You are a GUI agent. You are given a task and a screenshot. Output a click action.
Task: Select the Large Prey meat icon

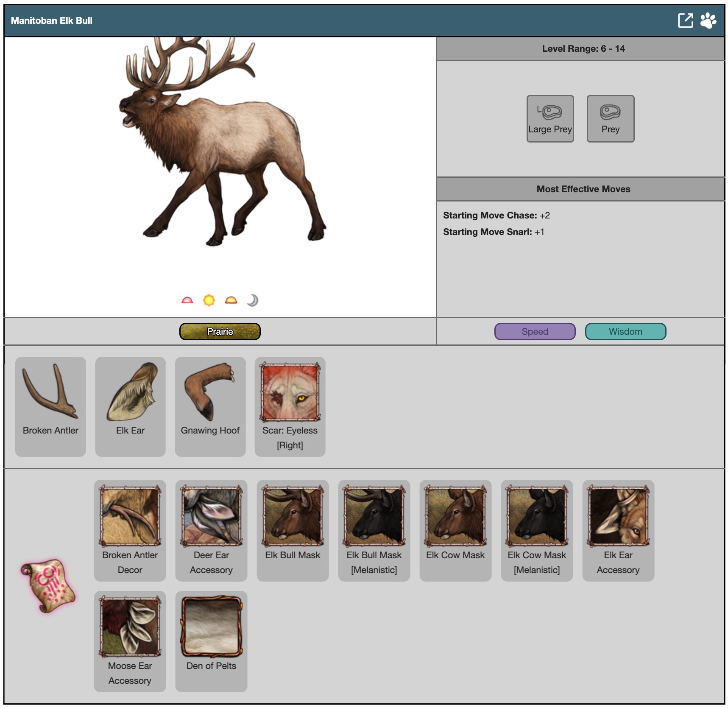tap(550, 118)
